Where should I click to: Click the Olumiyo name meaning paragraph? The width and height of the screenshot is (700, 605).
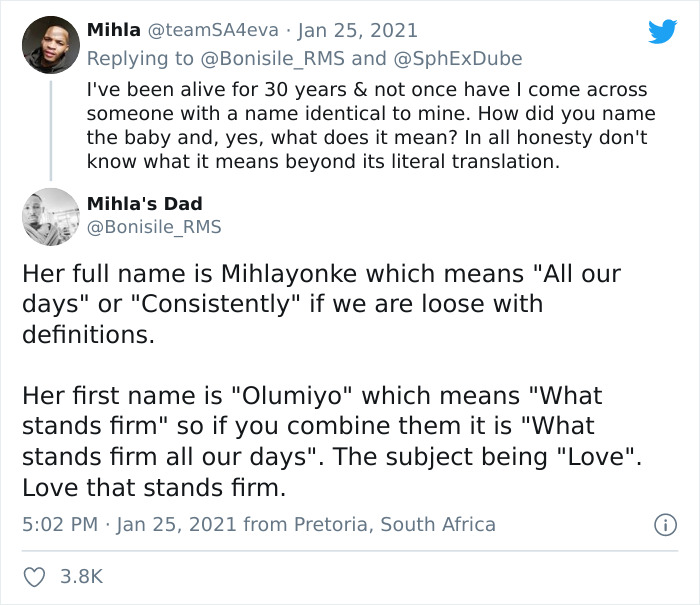(x=332, y=441)
